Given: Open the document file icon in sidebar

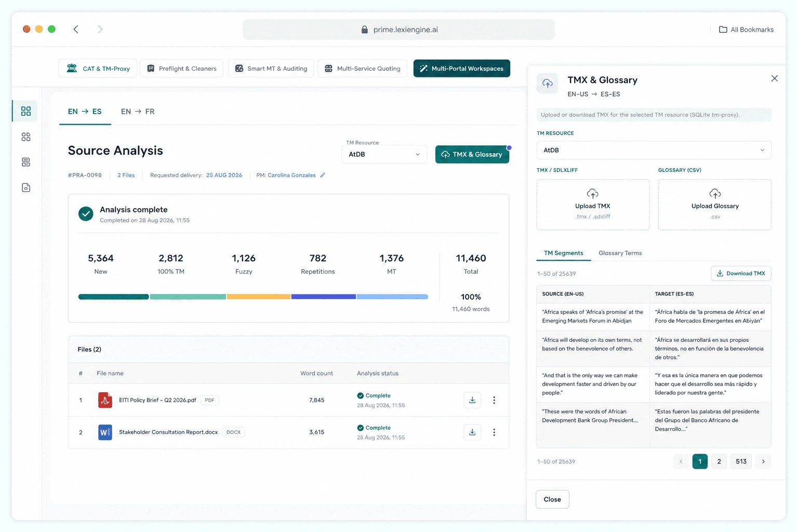Looking at the screenshot, I should [25, 188].
